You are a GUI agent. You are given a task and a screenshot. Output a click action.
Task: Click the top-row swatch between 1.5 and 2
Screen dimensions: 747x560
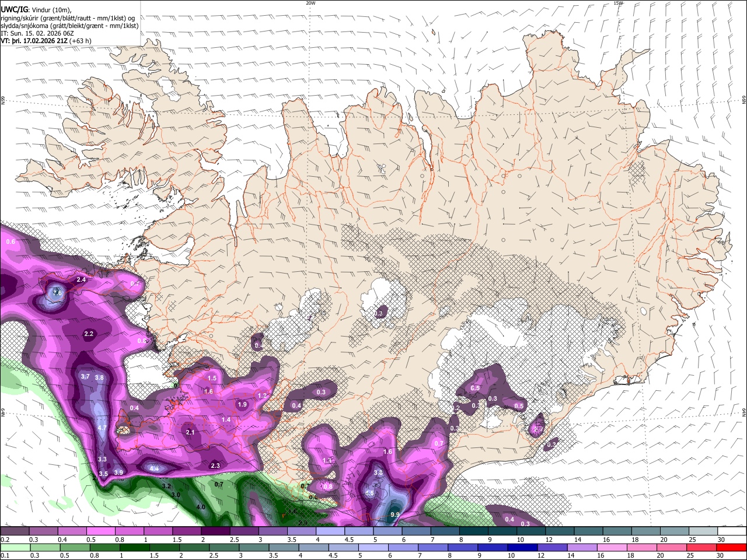(x=187, y=531)
